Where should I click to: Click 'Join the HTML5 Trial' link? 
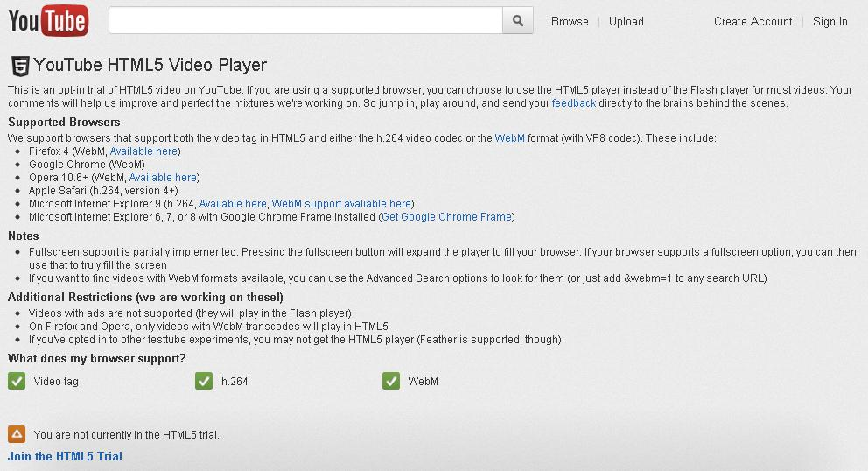[65, 457]
